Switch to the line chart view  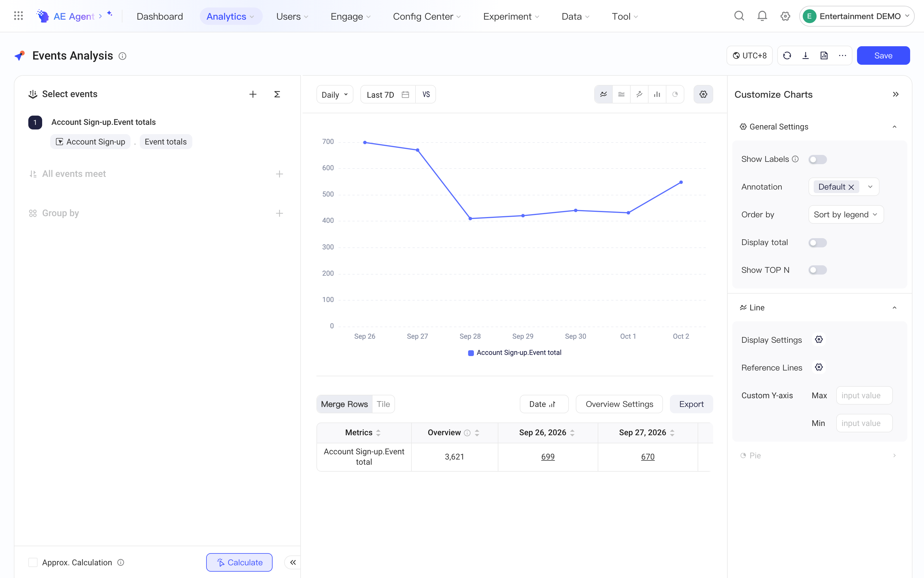pyautogui.click(x=603, y=95)
